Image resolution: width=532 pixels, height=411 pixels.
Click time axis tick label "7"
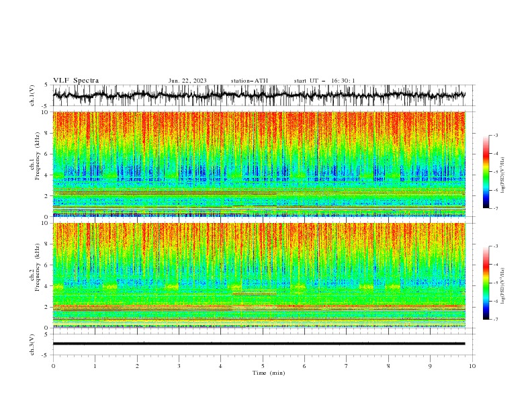(x=347, y=366)
